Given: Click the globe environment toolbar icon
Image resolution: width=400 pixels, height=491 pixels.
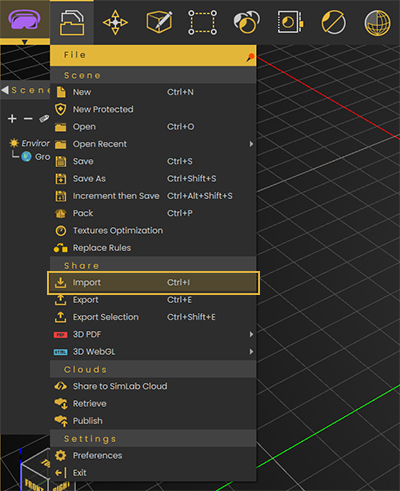Looking at the screenshot, I should coord(377,23).
